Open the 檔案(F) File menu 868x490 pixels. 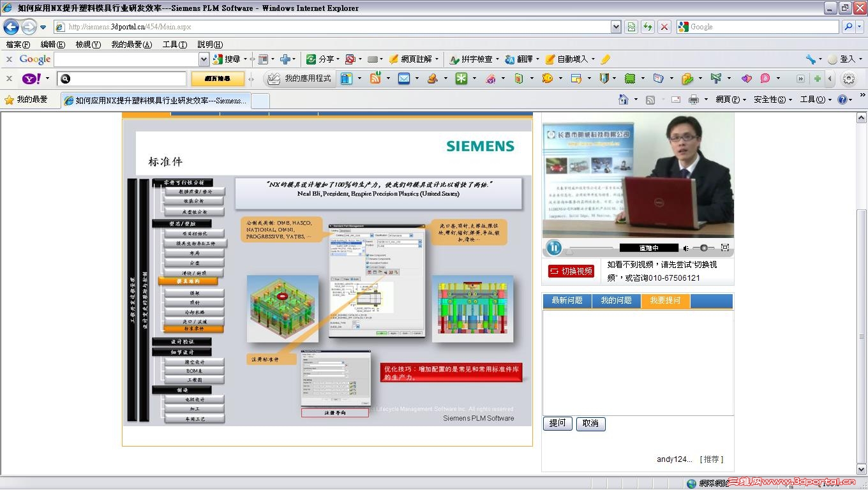[18, 45]
